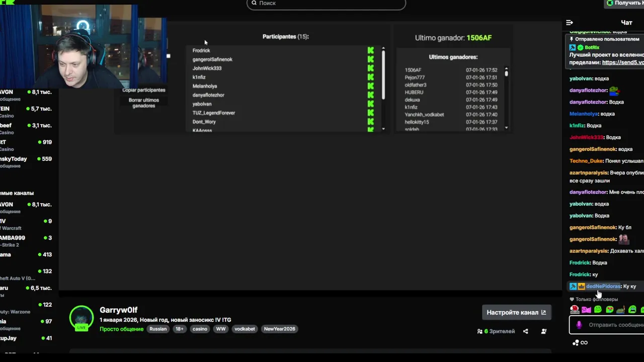Click the Поиск search field
The height and width of the screenshot is (362, 644).
(326, 4)
